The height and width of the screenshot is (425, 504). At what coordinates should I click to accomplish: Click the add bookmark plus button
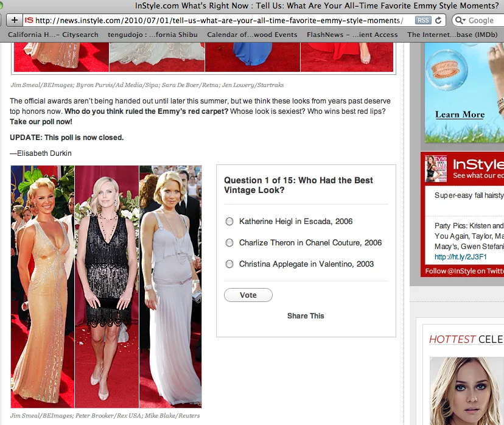[15, 20]
